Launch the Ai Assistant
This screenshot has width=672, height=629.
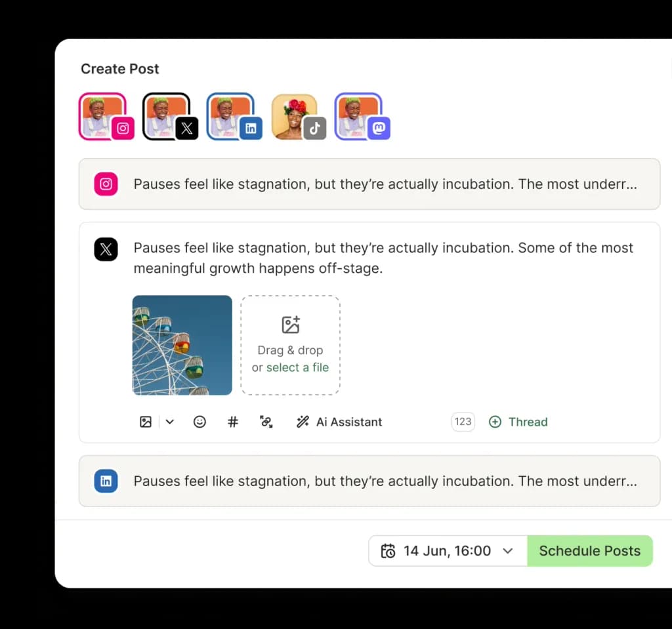(339, 422)
